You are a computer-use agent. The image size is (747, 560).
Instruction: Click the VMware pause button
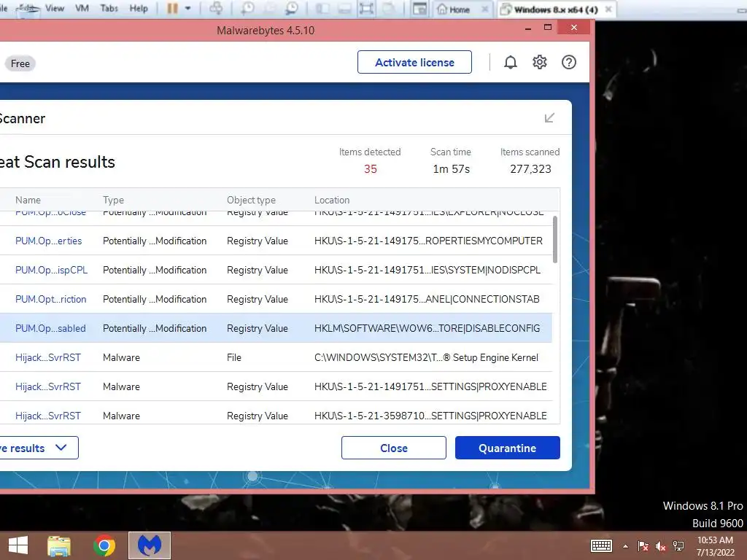point(172,9)
